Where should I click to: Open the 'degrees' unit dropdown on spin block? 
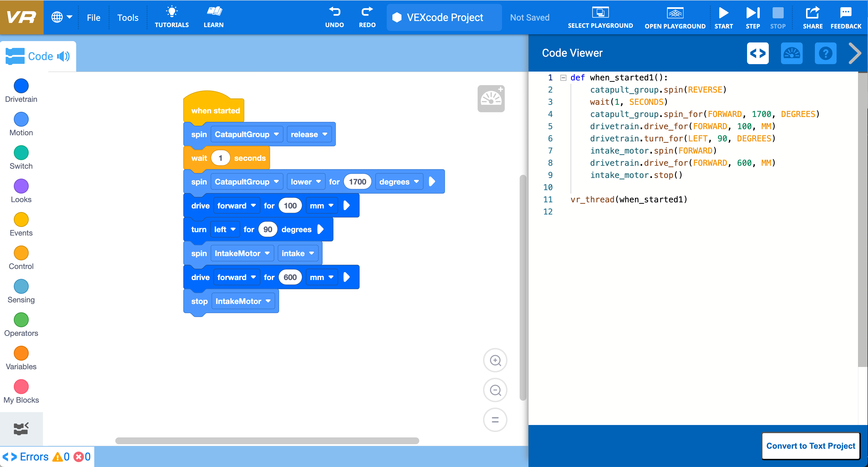tap(399, 182)
